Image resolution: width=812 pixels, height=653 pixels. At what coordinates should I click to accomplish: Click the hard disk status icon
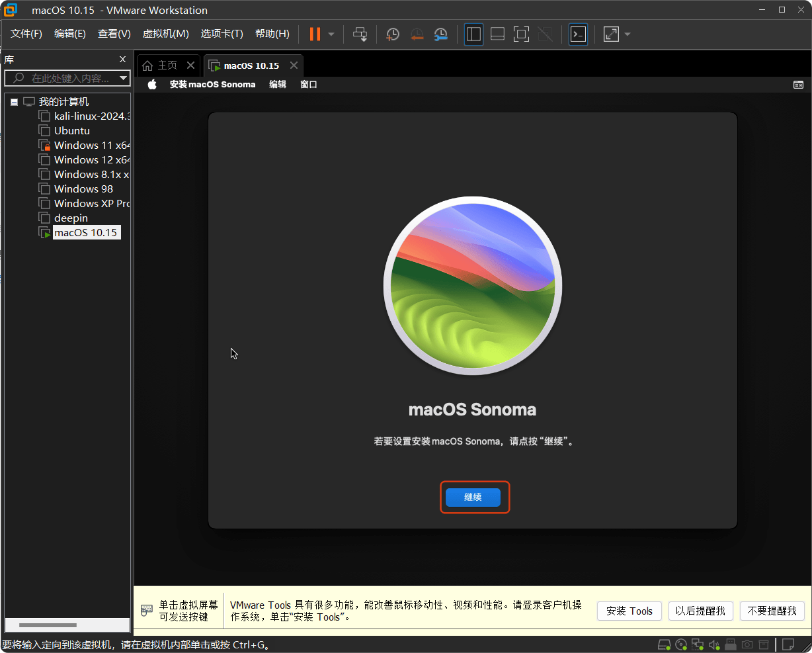(x=665, y=644)
